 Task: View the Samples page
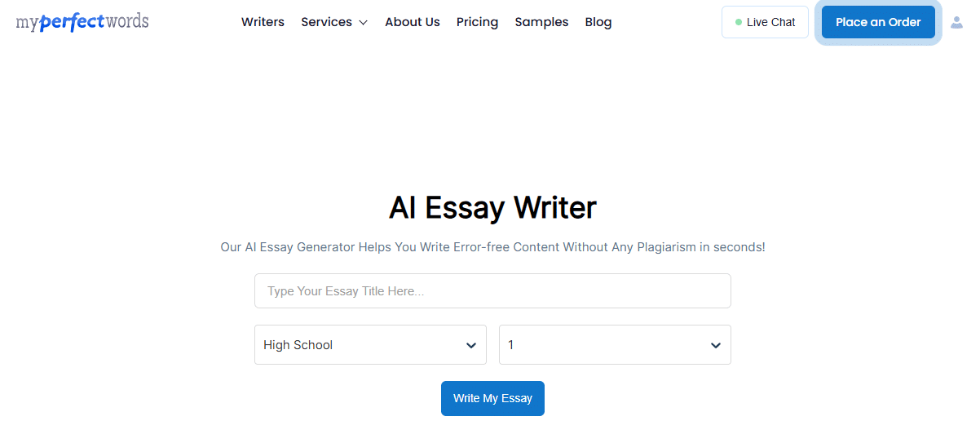(x=542, y=22)
